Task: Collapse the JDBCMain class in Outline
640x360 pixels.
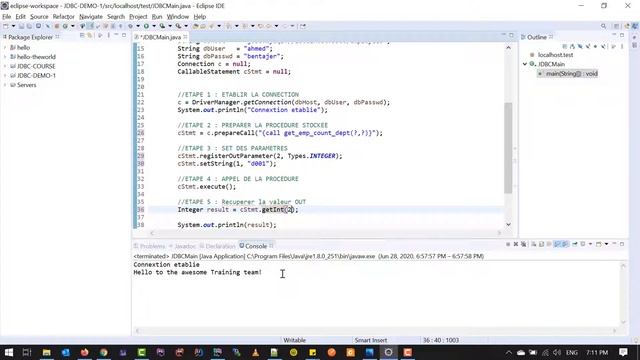Action: tap(525, 64)
